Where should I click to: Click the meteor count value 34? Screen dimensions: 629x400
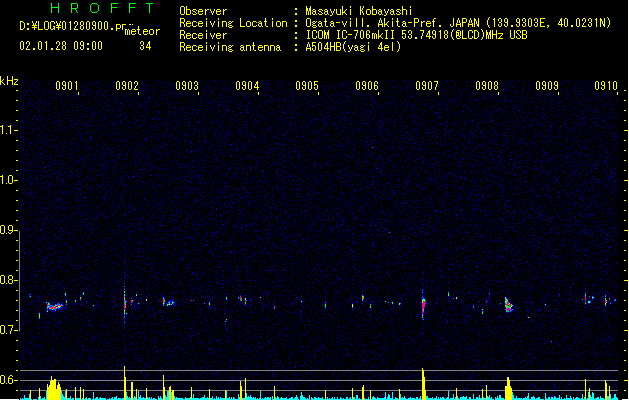(145, 46)
